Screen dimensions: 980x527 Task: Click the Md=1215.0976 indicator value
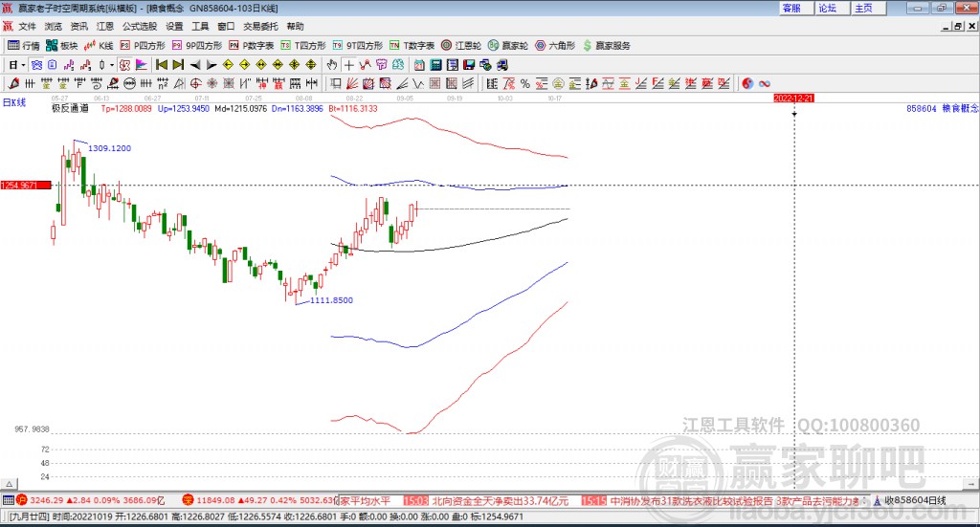[240, 109]
